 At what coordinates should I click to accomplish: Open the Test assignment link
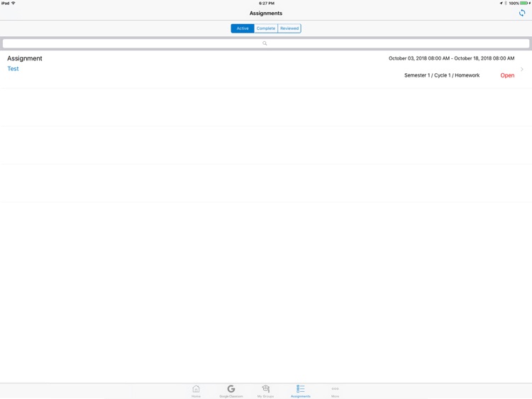tap(13, 69)
